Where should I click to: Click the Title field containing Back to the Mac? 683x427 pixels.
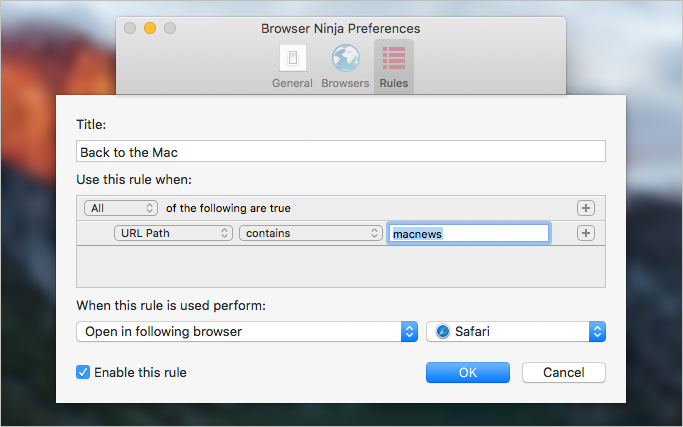341,151
